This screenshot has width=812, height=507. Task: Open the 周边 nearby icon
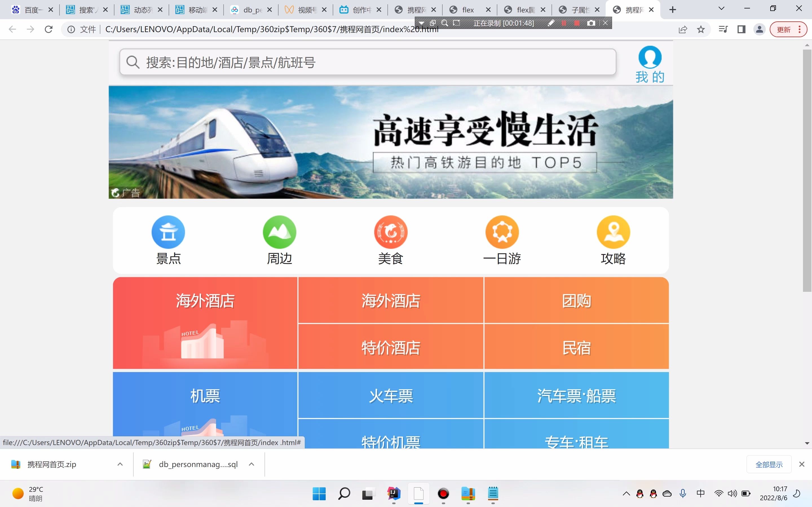[279, 232]
